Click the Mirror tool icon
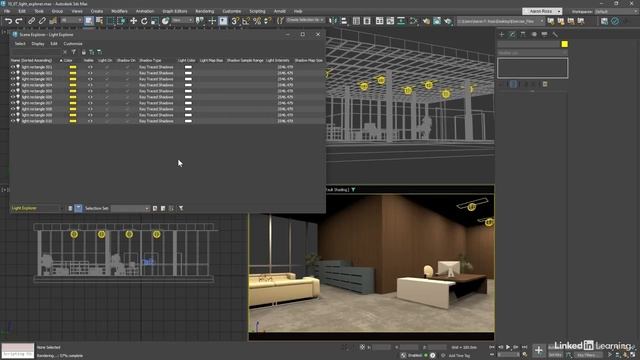This screenshot has width=640, height=360. 333,21
